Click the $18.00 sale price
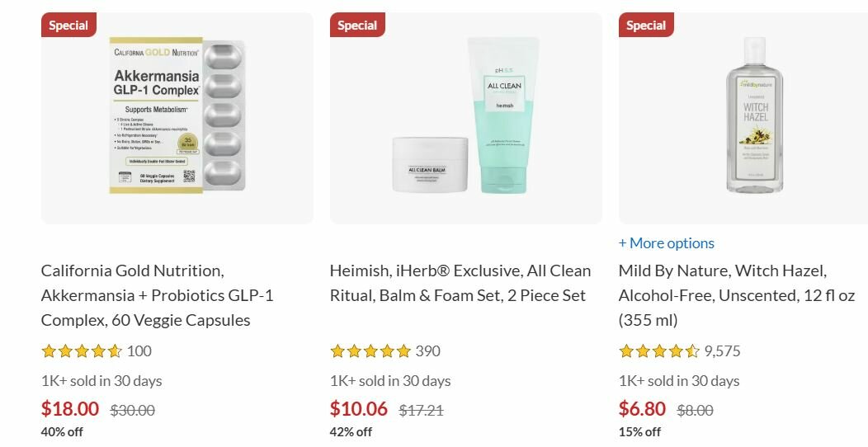The width and height of the screenshot is (868, 447). (x=70, y=409)
